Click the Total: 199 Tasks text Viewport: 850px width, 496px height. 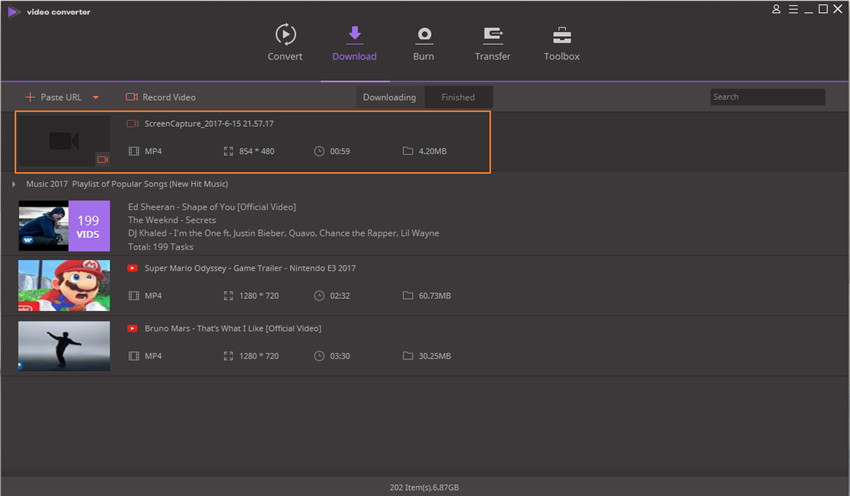coord(160,247)
